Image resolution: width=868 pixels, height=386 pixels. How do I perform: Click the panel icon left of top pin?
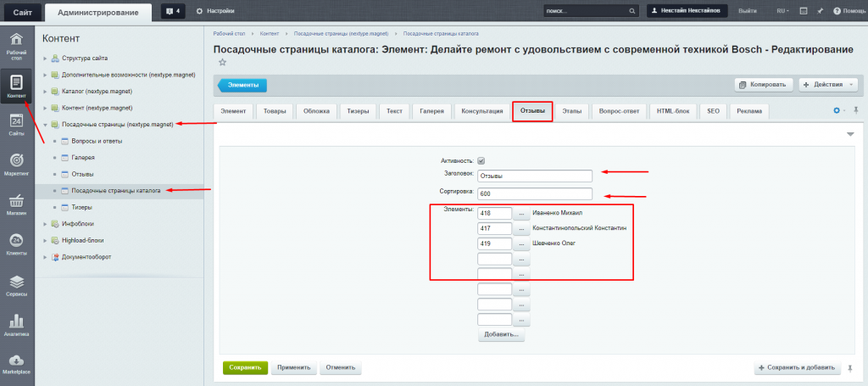(x=804, y=11)
